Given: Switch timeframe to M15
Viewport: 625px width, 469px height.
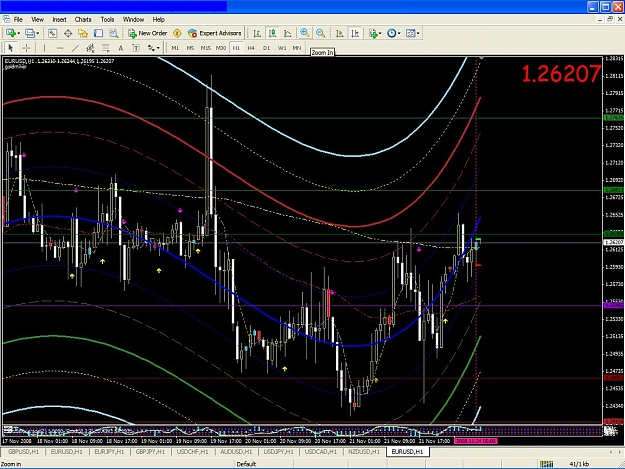Looking at the screenshot, I should click(206, 48).
